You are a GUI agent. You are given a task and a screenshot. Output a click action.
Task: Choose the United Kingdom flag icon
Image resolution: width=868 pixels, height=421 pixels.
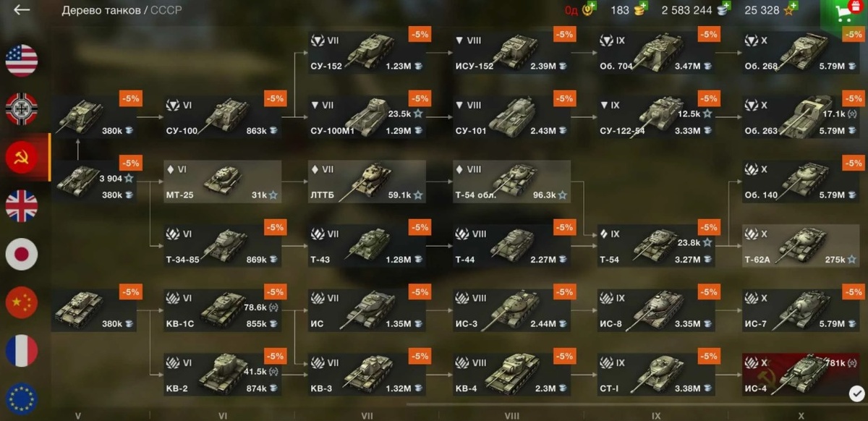pos(22,206)
